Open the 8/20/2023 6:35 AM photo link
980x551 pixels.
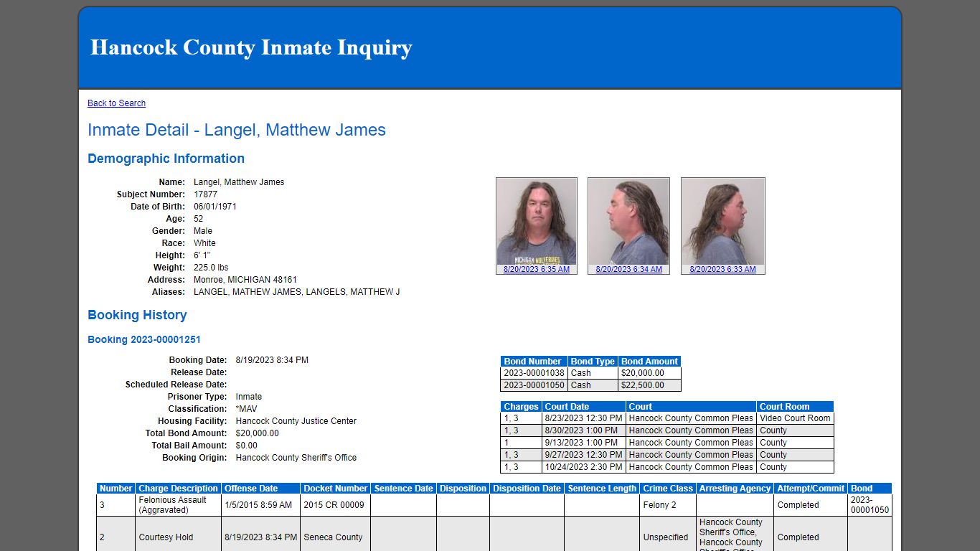click(537, 270)
